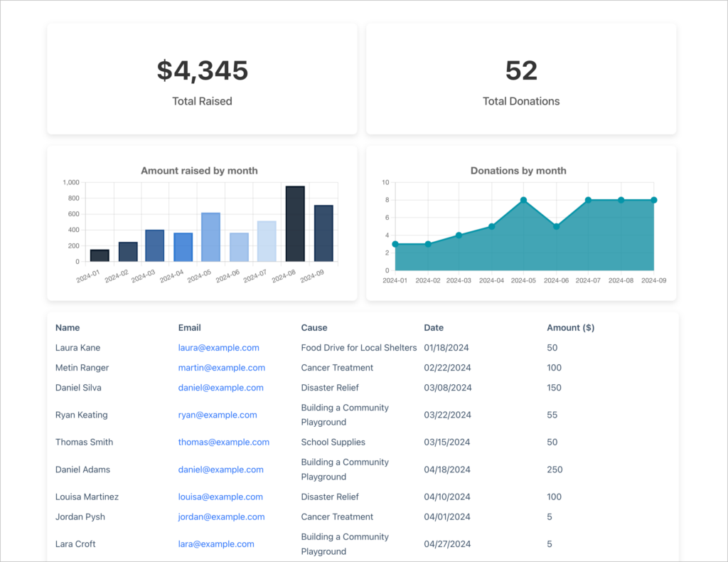The image size is (728, 562).
Task: Click the final 2024-09 point on Donations chart
Action: (x=653, y=200)
